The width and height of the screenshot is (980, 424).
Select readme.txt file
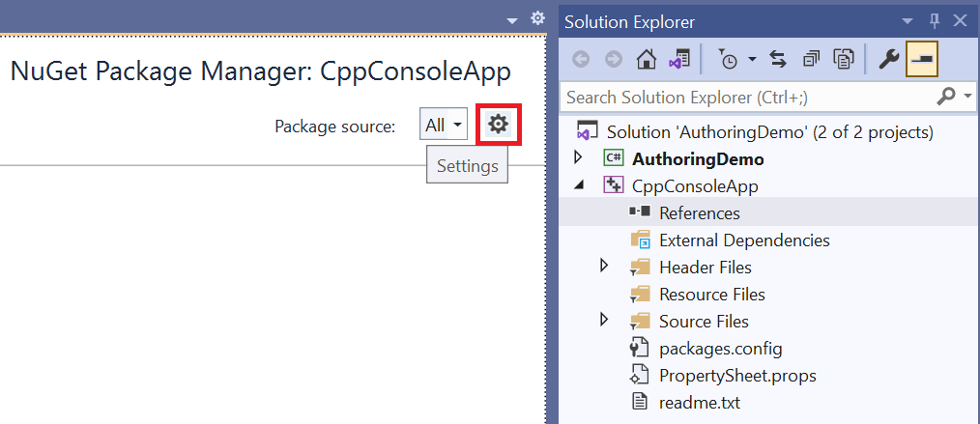[x=700, y=403]
